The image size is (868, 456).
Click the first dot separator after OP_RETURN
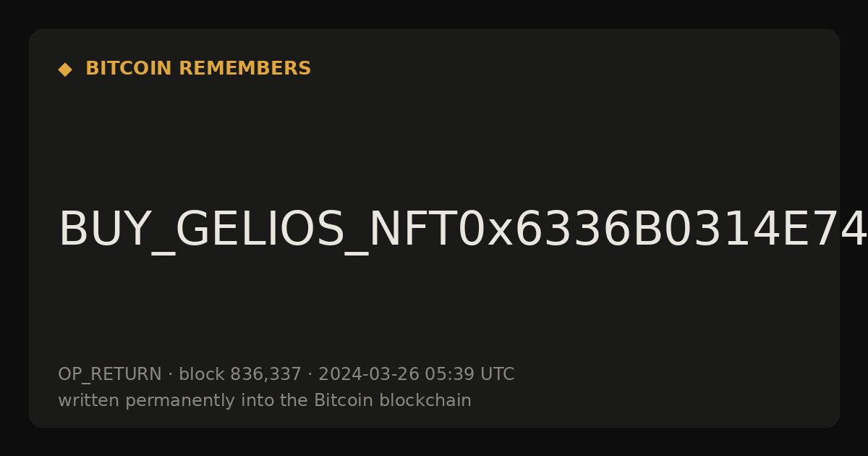pos(170,375)
